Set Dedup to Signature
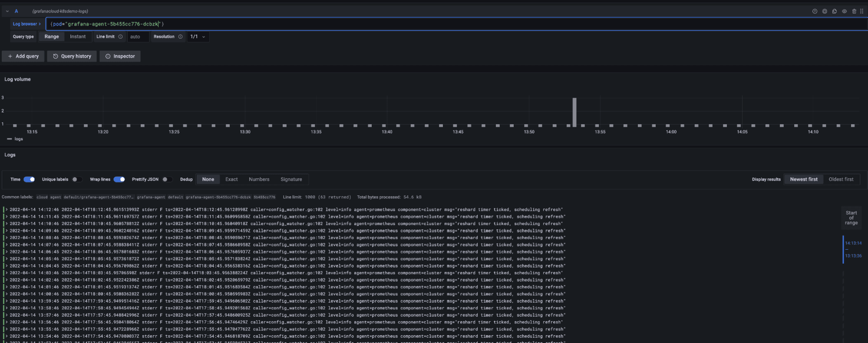The height and width of the screenshot is (343, 868). point(291,179)
